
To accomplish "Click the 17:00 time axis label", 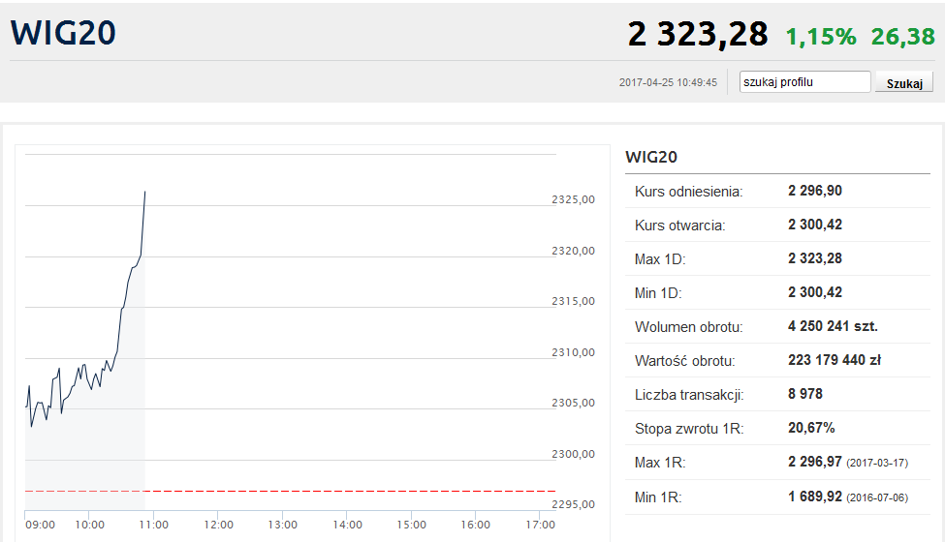I will pyautogui.click(x=540, y=525).
